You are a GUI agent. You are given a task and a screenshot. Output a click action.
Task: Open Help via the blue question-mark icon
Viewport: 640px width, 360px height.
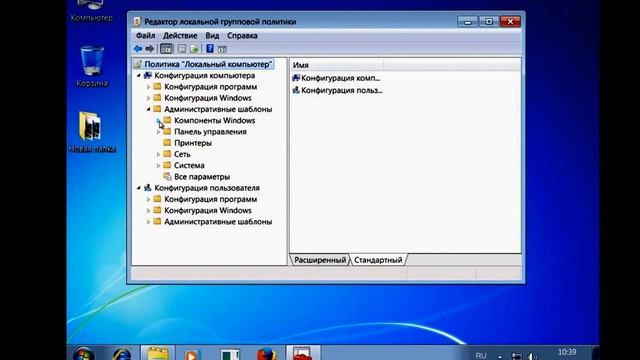[x=210, y=49]
